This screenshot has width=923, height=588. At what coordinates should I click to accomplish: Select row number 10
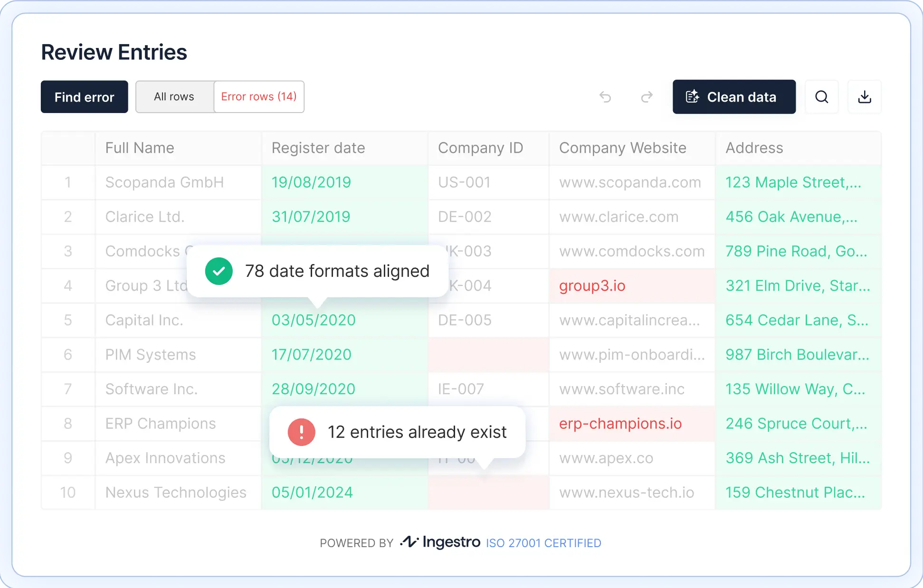[68, 493]
